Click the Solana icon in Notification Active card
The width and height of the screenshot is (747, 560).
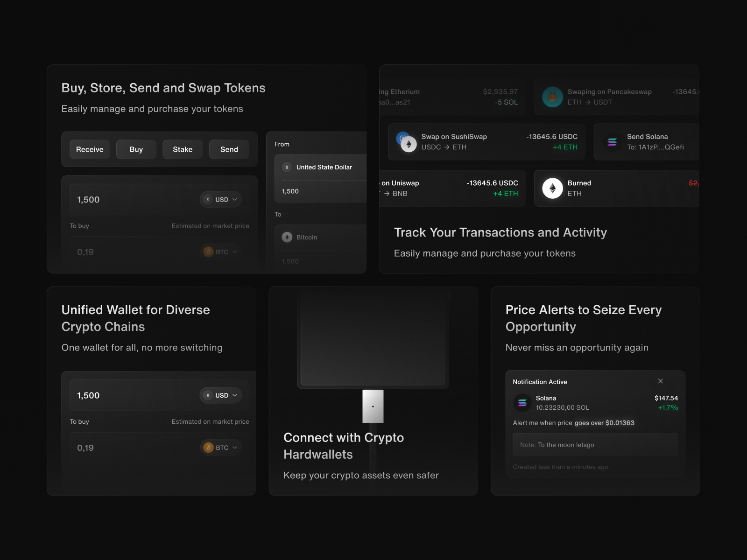(x=522, y=402)
